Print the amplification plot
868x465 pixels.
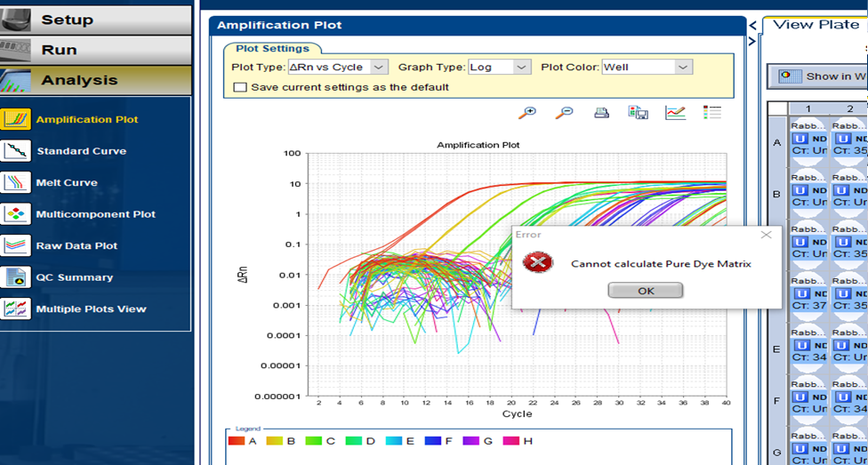[602, 113]
